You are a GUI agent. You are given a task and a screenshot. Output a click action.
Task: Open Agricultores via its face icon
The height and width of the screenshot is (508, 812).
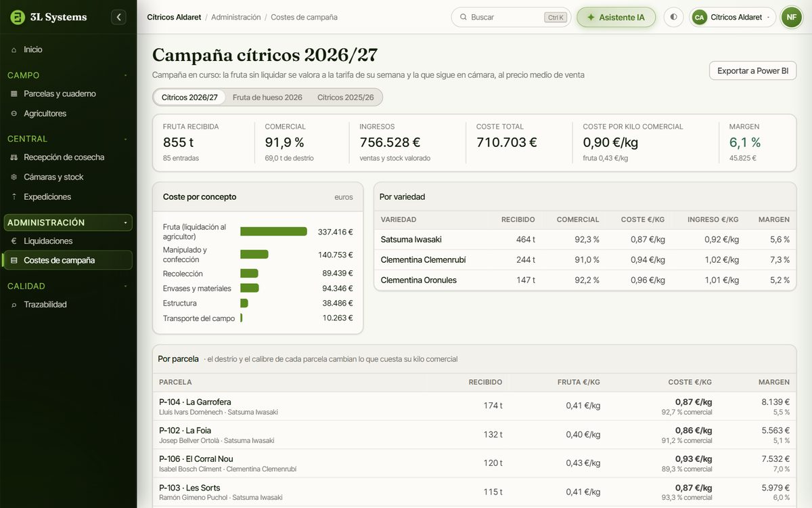pyautogui.click(x=14, y=113)
